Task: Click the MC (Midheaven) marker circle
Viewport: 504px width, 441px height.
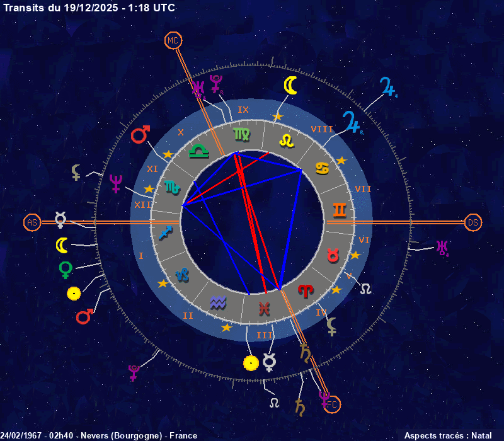Action: point(172,41)
